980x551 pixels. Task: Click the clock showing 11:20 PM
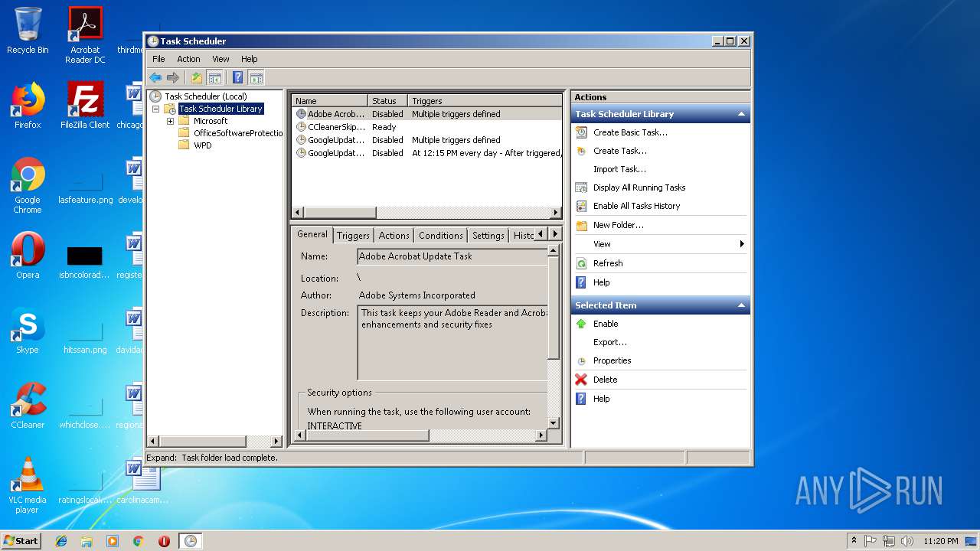(x=940, y=541)
